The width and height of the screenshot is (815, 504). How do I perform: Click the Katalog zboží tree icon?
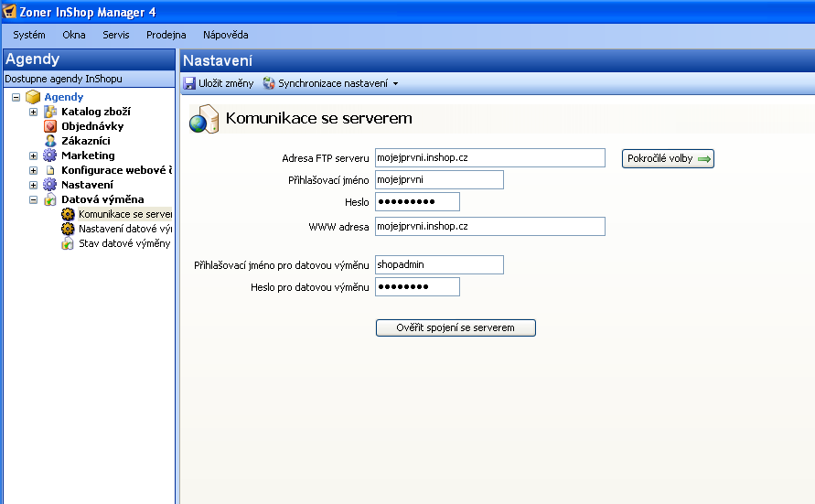click(50, 112)
